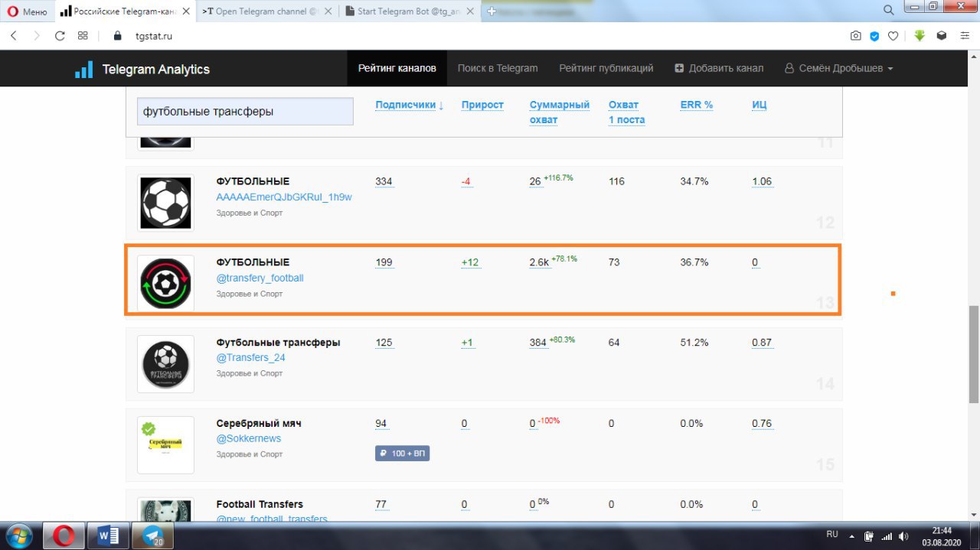
Task: Click the soccer ball avatar of row 12
Action: (x=165, y=203)
